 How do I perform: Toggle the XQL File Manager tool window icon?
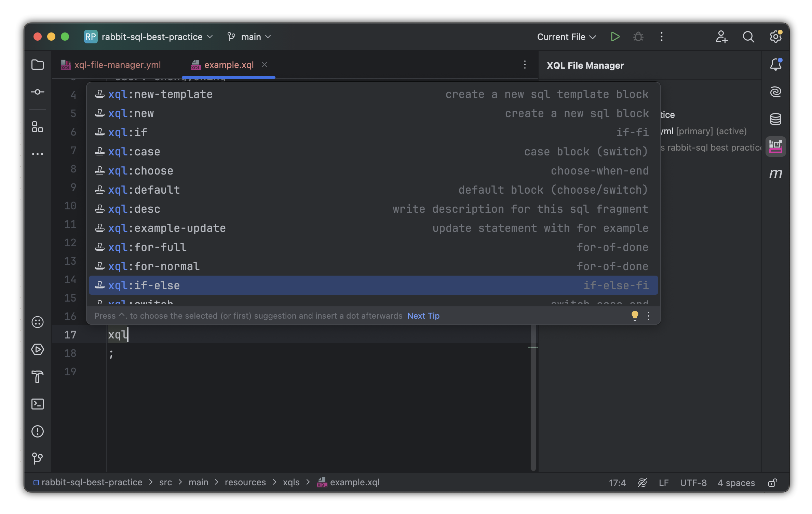coord(776,147)
